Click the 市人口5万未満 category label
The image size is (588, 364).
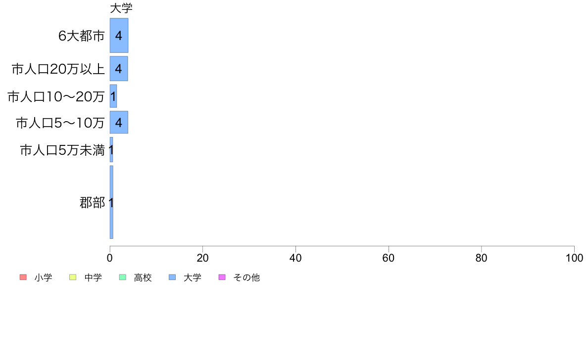(62, 150)
